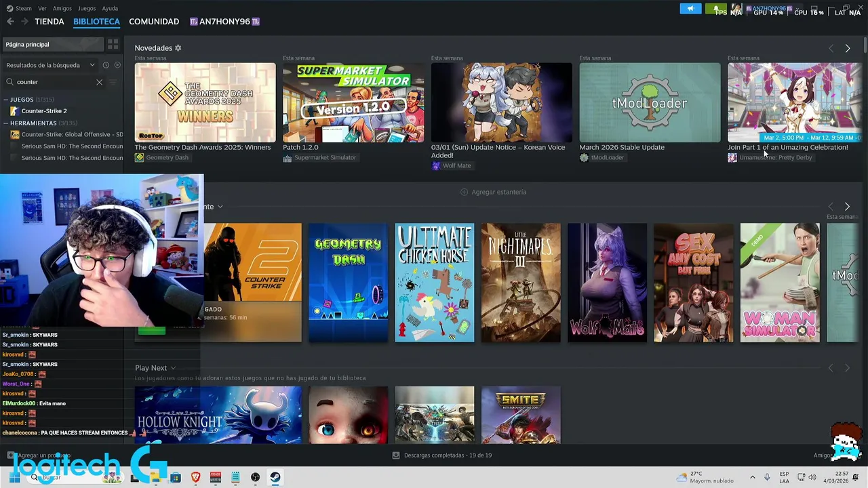Screen dimensions: 868x488
Task: Open the Supermarket Simulator Patch 1.2.0 card
Action: [x=353, y=103]
